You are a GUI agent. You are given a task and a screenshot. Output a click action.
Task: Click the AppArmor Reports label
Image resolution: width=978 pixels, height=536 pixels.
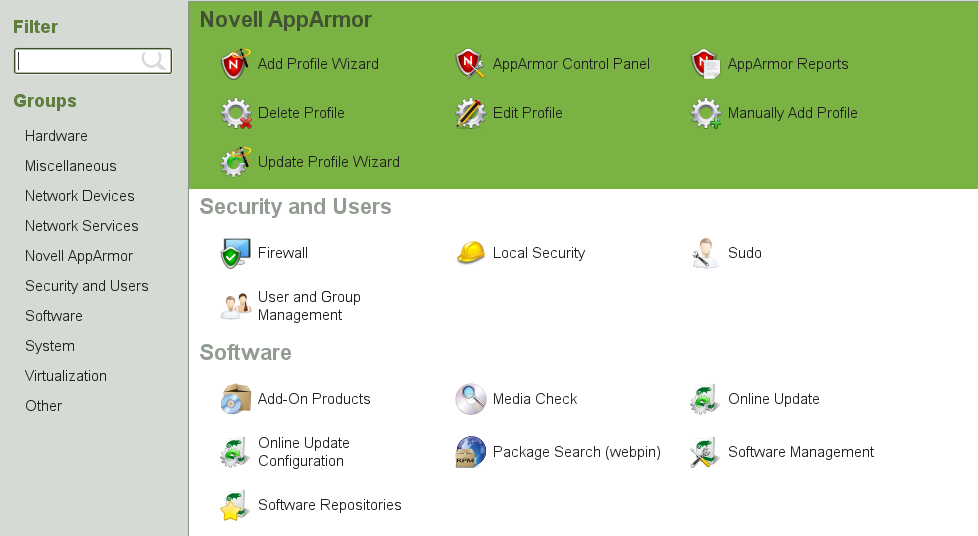(x=788, y=64)
